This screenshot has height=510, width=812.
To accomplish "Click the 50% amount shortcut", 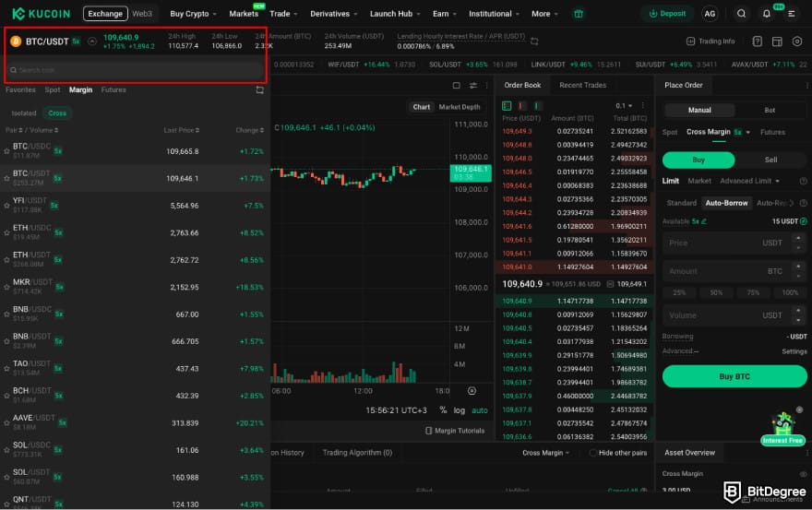I will coord(716,293).
